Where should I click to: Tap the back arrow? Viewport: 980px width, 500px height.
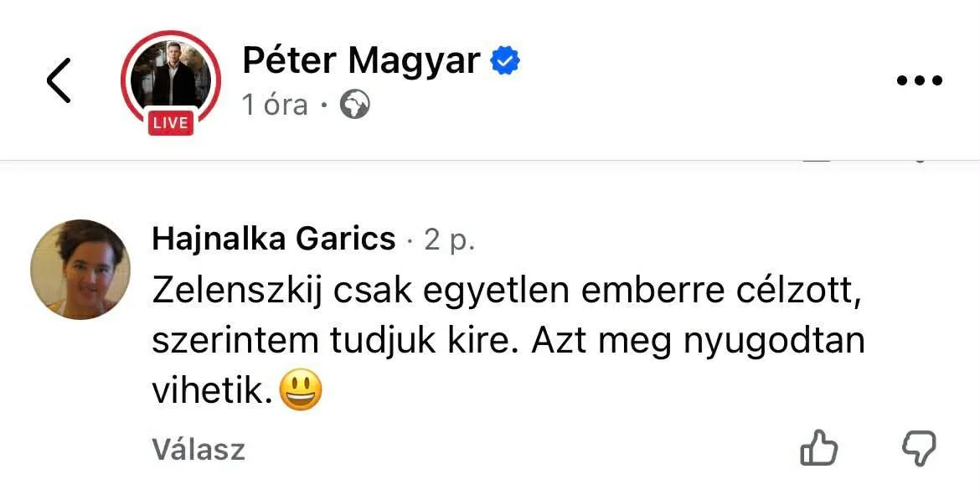(59, 80)
